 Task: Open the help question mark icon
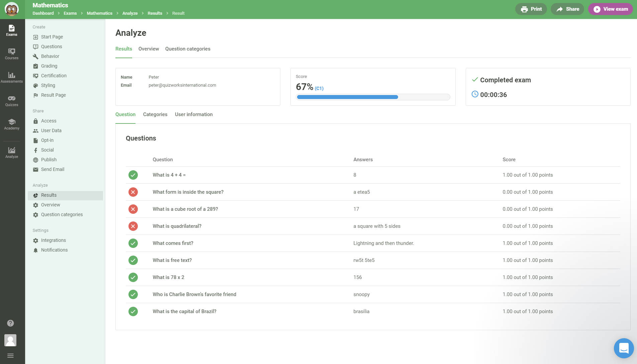(x=10, y=323)
